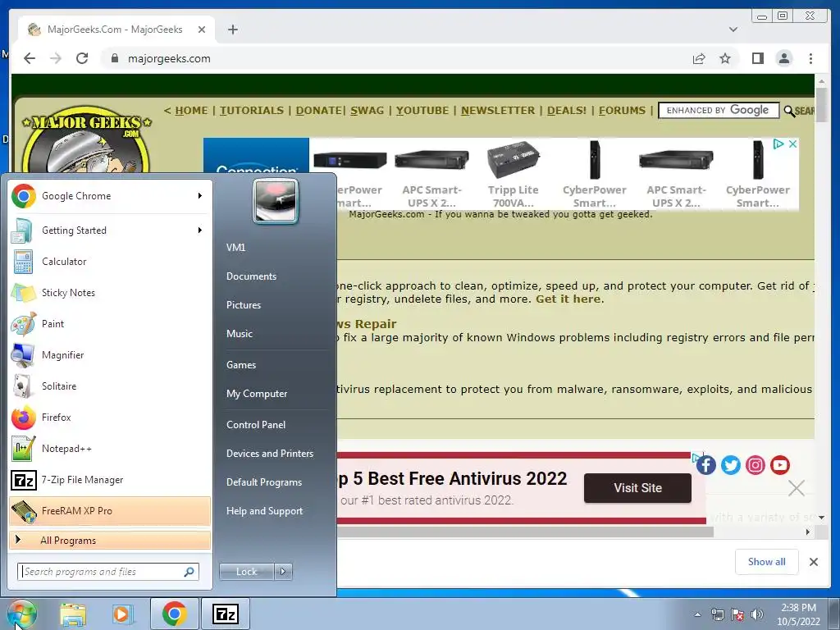
Task: Open Chrome three-dot menu
Action: [810, 58]
